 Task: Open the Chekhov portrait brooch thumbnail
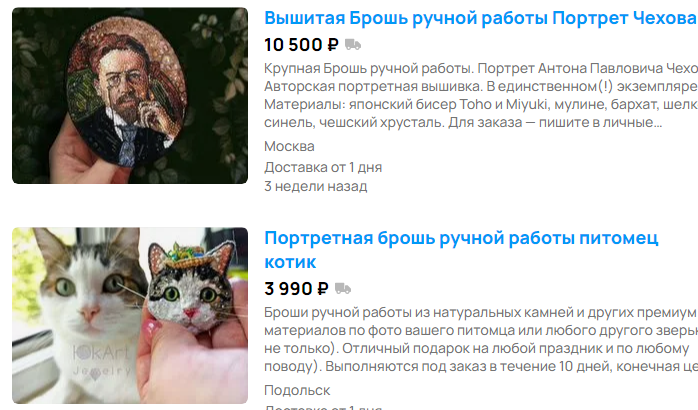point(130,95)
